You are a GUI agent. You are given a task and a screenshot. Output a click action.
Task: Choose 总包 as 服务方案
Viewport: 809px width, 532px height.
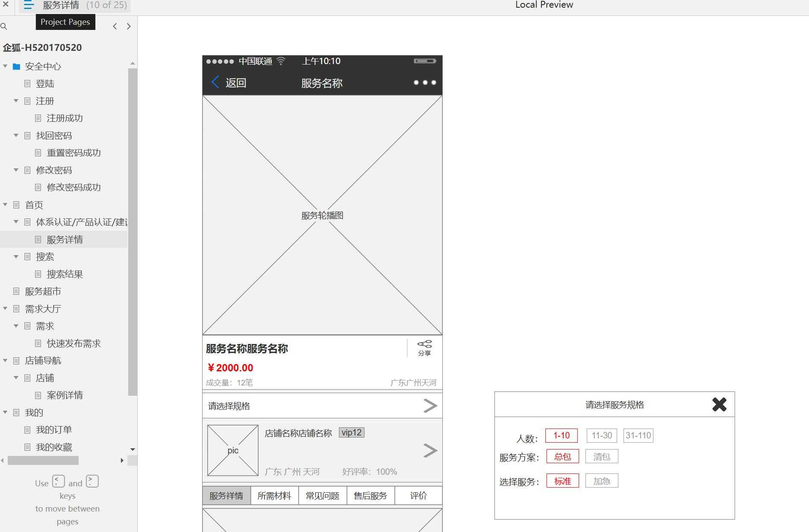coord(562,456)
